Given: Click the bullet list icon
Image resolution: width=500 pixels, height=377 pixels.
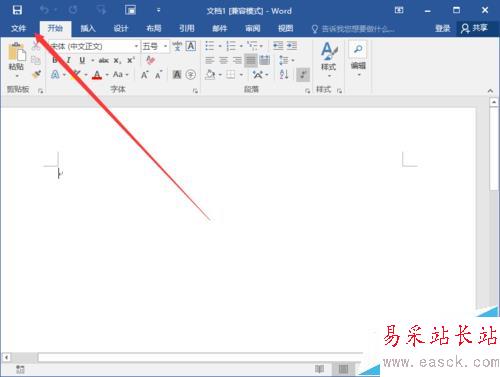Looking at the screenshot, I should tap(210, 46).
